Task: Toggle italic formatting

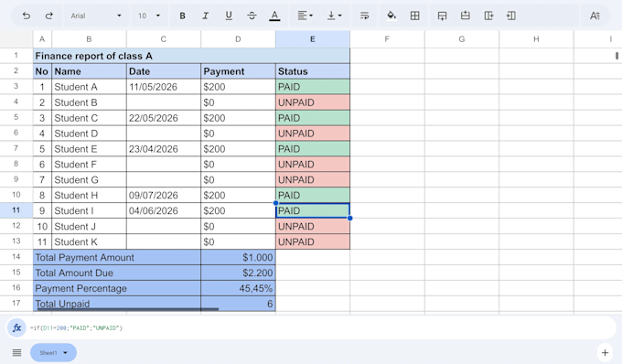Action: (x=205, y=16)
